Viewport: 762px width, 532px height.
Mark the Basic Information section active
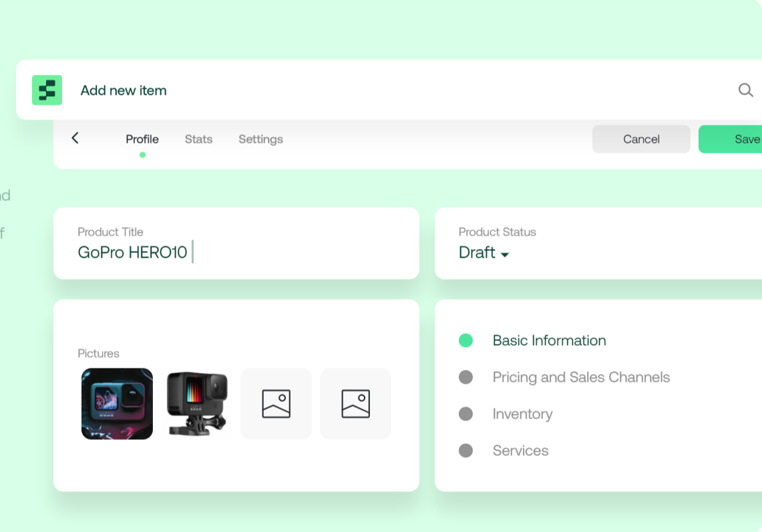(x=549, y=340)
